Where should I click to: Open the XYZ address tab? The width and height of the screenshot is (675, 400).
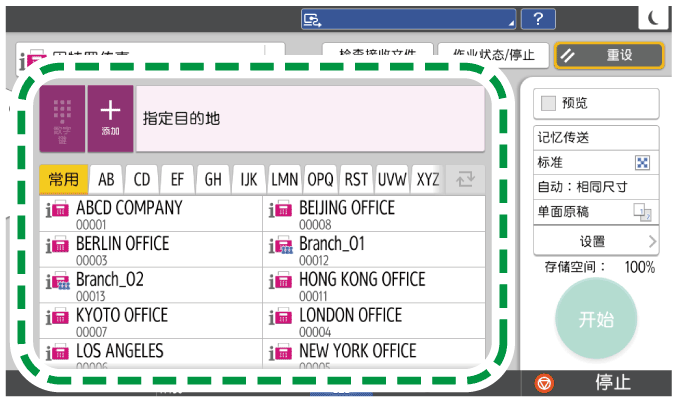pyautogui.click(x=428, y=180)
